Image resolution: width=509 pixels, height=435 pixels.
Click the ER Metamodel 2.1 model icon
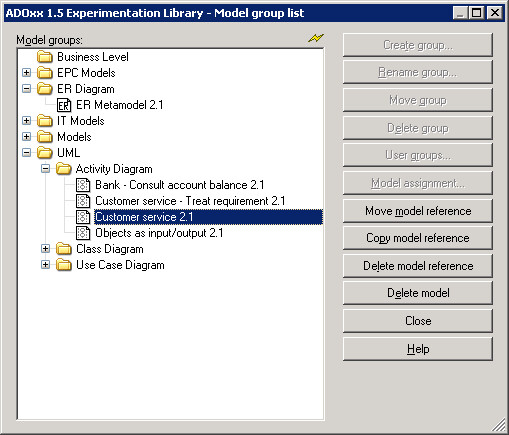(64, 105)
